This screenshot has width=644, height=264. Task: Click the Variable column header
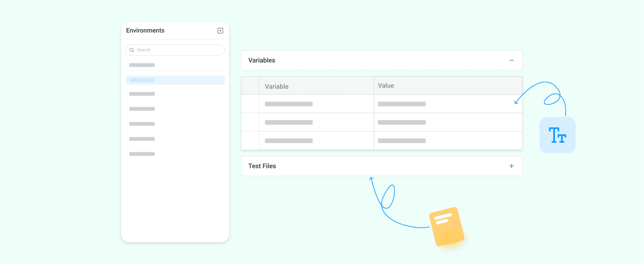[276, 86]
